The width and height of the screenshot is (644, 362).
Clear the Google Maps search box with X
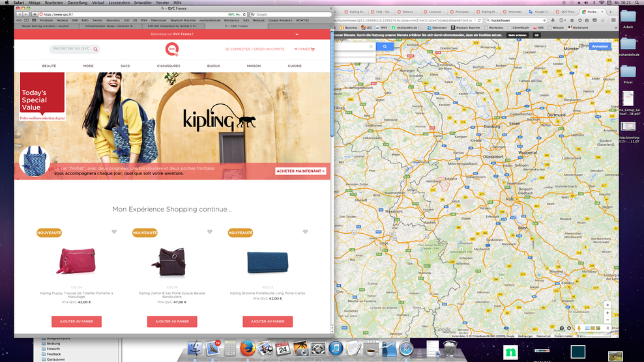click(371, 47)
